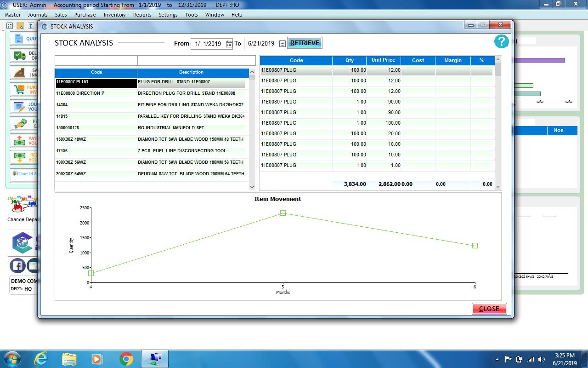The image size is (588, 368).
Task: Select the 14304 drilling stand pane row
Action: click(138, 104)
